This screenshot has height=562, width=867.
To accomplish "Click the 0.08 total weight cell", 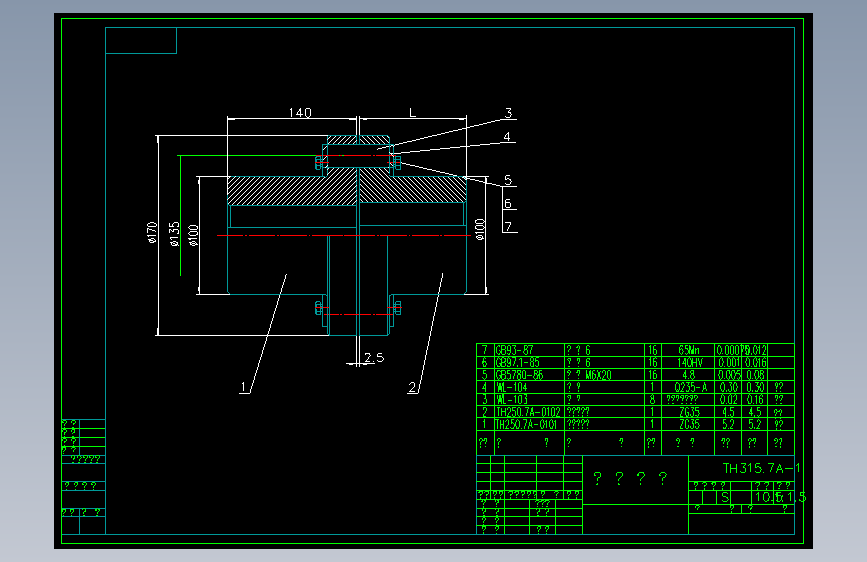I will 755,375.
